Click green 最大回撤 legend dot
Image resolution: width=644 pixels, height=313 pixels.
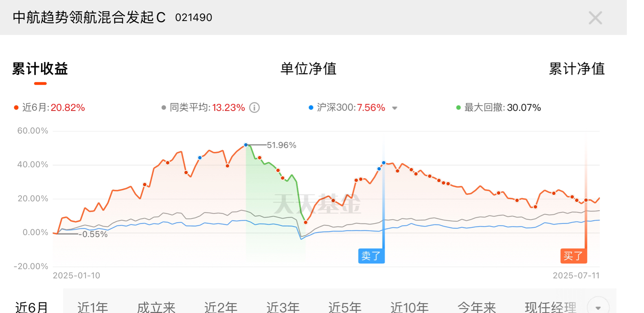click(x=458, y=108)
